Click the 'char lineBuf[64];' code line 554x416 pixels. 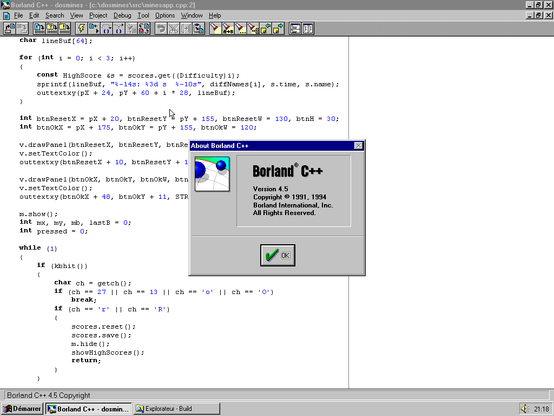coord(56,41)
